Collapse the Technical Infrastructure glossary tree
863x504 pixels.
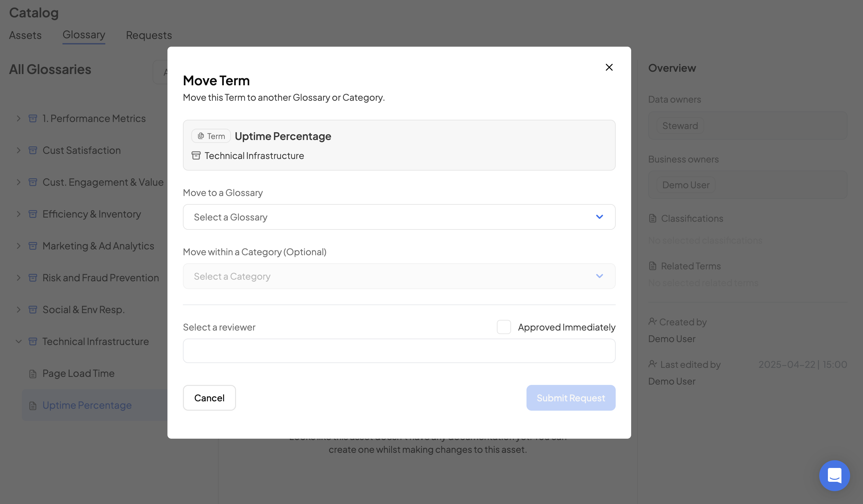coord(19,341)
